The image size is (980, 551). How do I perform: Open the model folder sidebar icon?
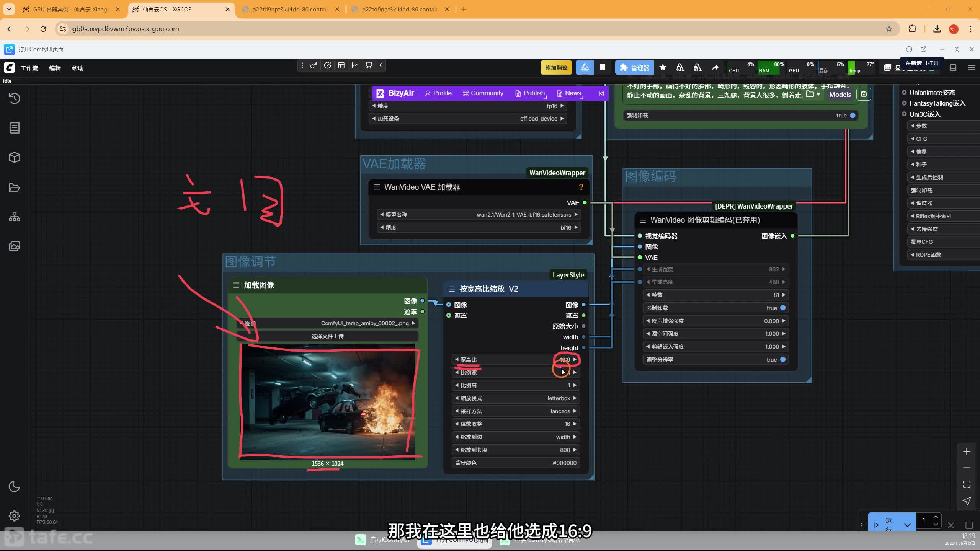click(15, 187)
